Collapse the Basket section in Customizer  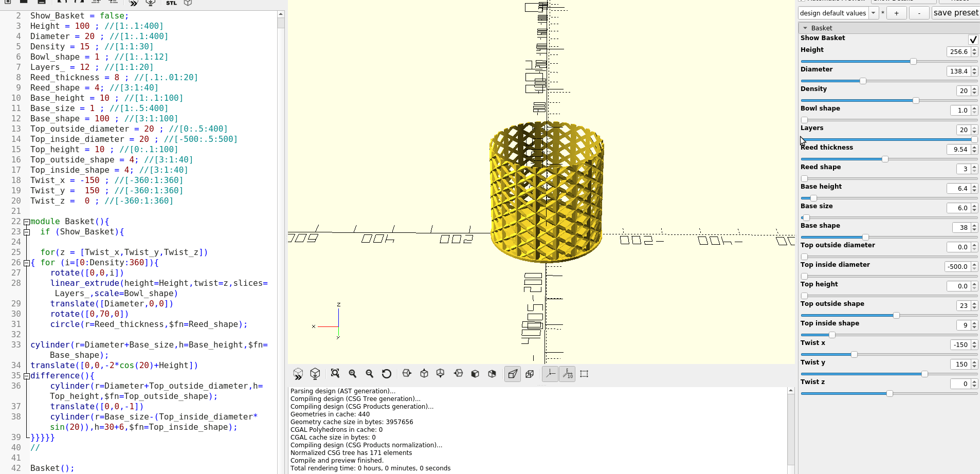pos(805,28)
